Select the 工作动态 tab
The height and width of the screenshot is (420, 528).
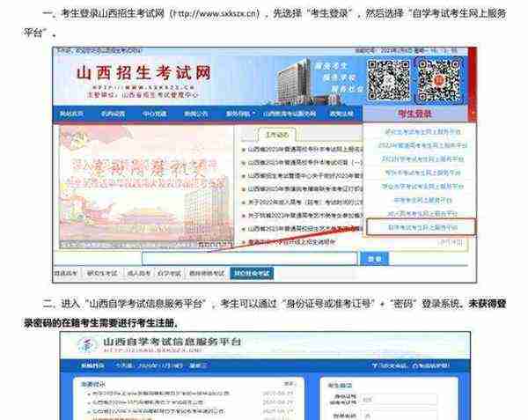tap(277, 135)
